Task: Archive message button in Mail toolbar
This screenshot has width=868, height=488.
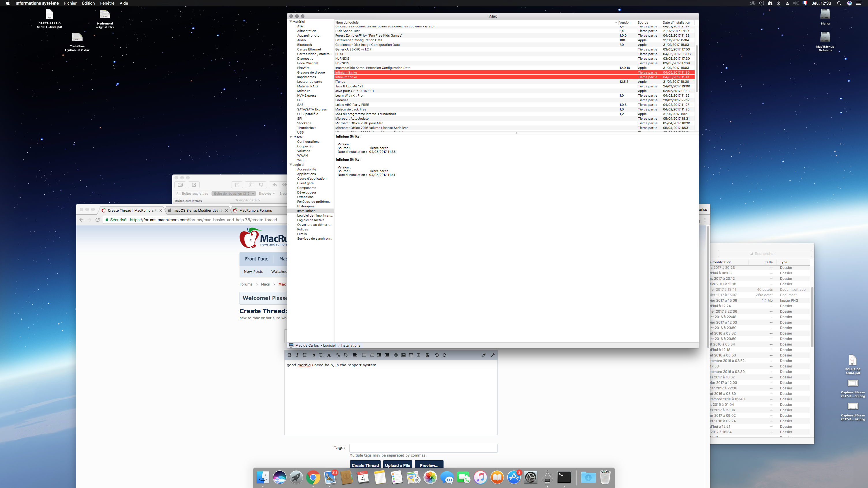Action: [237, 185]
